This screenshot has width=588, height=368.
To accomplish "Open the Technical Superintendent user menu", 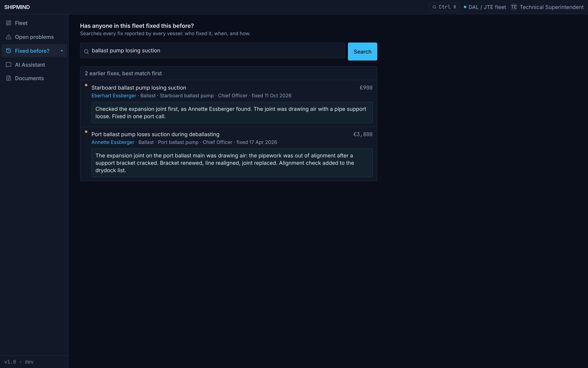I will click(547, 7).
